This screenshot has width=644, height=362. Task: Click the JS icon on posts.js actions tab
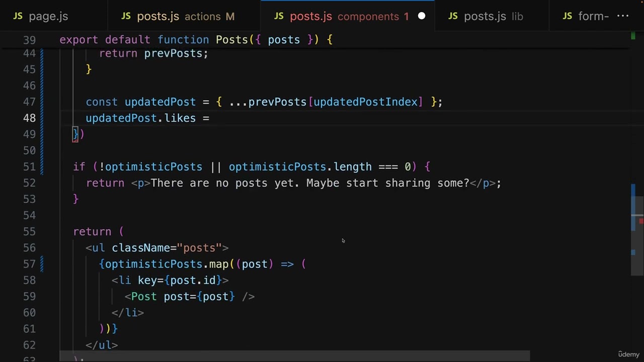[126, 16]
